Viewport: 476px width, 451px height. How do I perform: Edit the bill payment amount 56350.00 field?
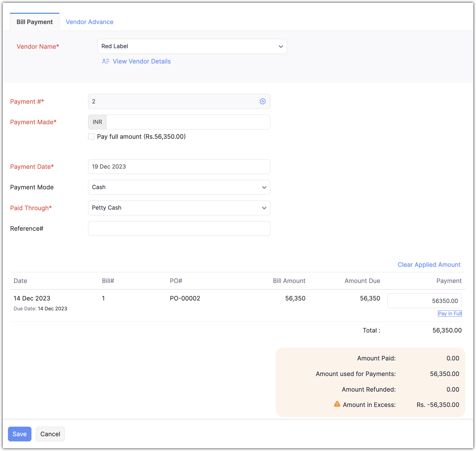424,301
